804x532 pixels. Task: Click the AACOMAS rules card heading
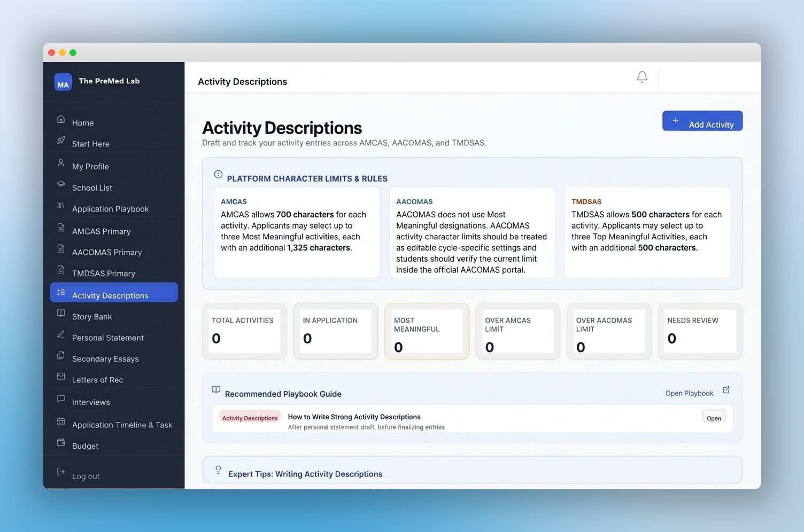click(x=414, y=201)
